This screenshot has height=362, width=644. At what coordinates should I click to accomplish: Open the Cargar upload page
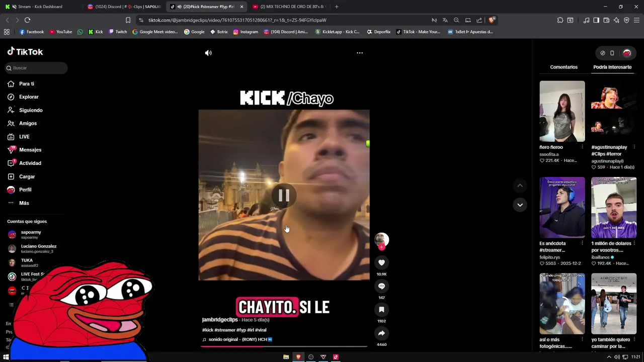click(x=22, y=176)
